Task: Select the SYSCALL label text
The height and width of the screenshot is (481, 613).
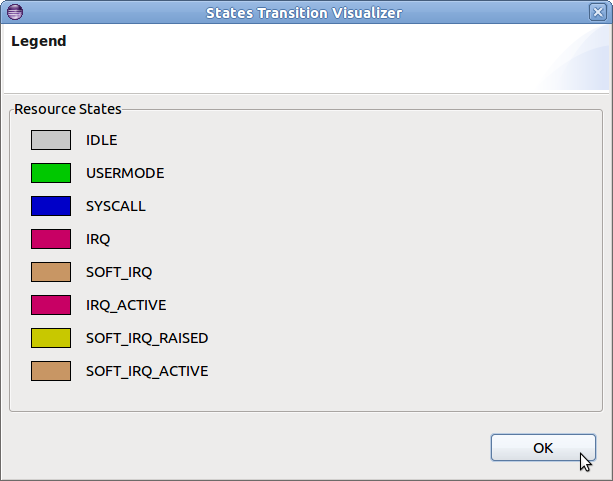Action: (x=116, y=206)
